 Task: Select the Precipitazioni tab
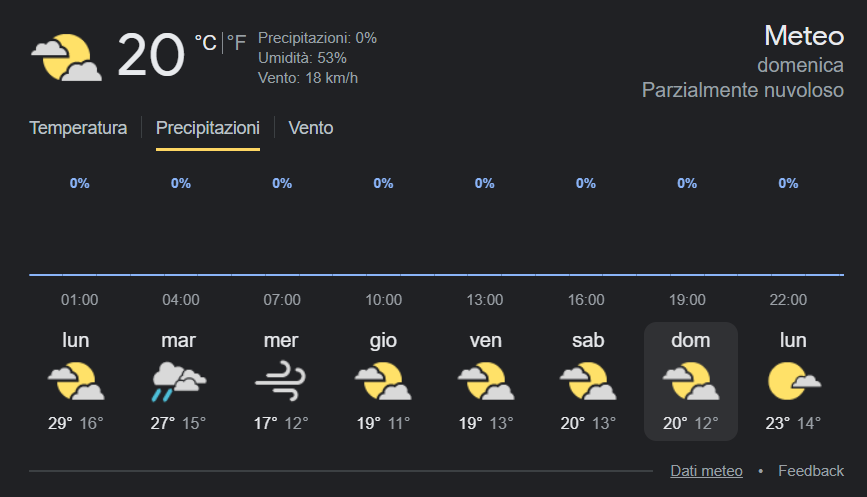point(208,128)
